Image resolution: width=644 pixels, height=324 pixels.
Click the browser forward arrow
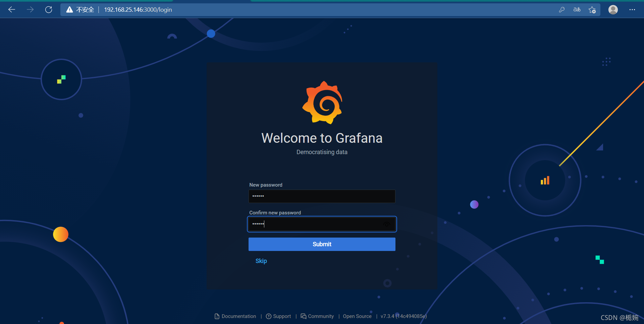coord(30,10)
